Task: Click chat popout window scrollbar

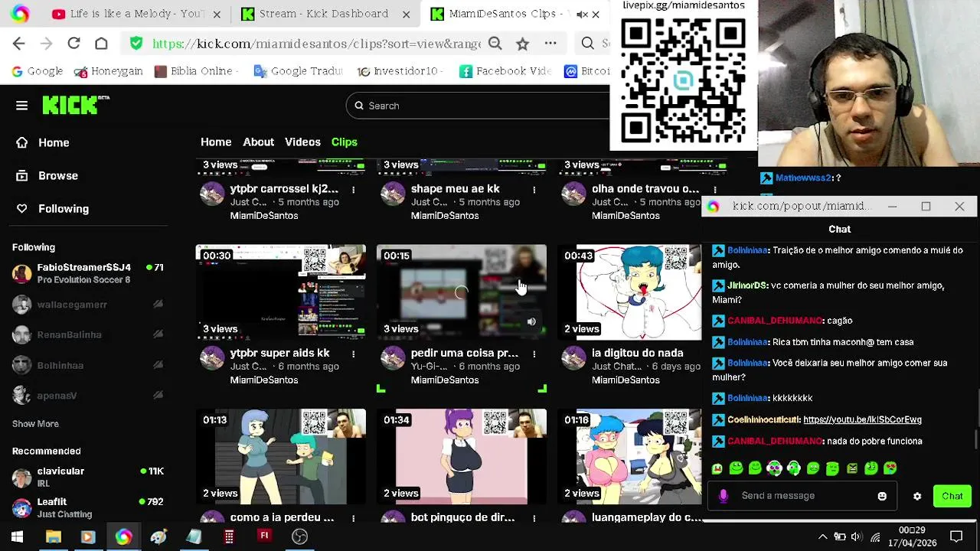Action: click(x=976, y=440)
